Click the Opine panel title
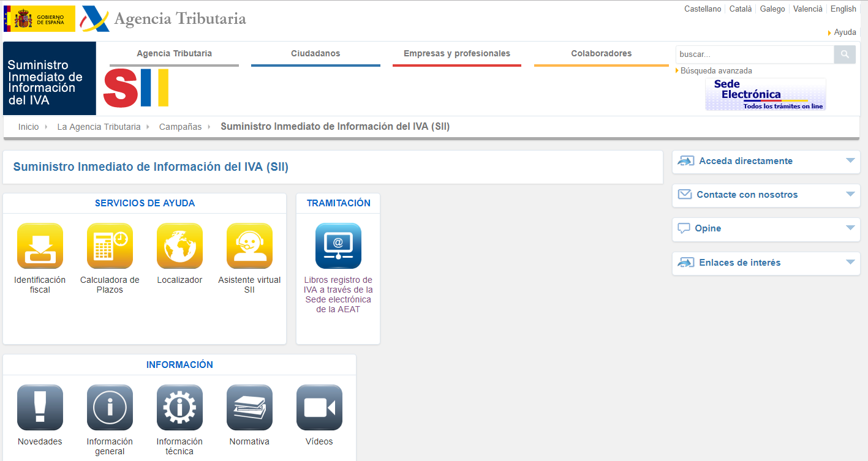 [x=708, y=228]
